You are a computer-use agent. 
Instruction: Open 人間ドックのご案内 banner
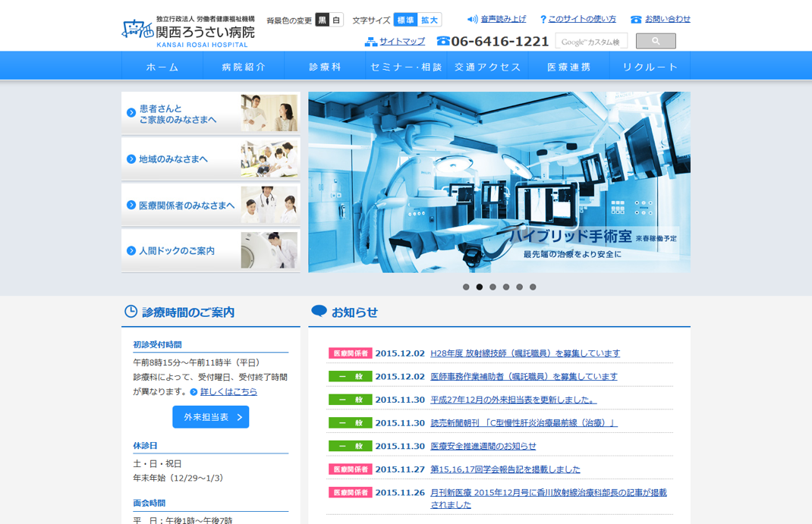point(211,250)
